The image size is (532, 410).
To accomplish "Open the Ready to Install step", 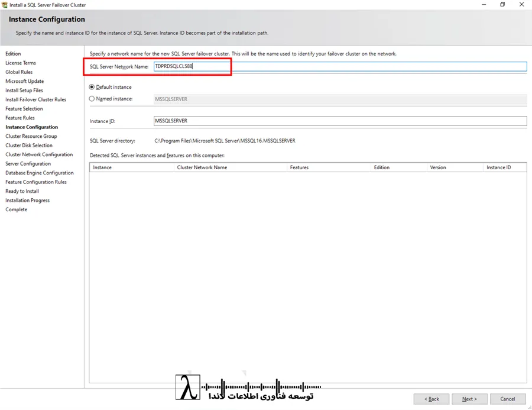I will coord(22,191).
